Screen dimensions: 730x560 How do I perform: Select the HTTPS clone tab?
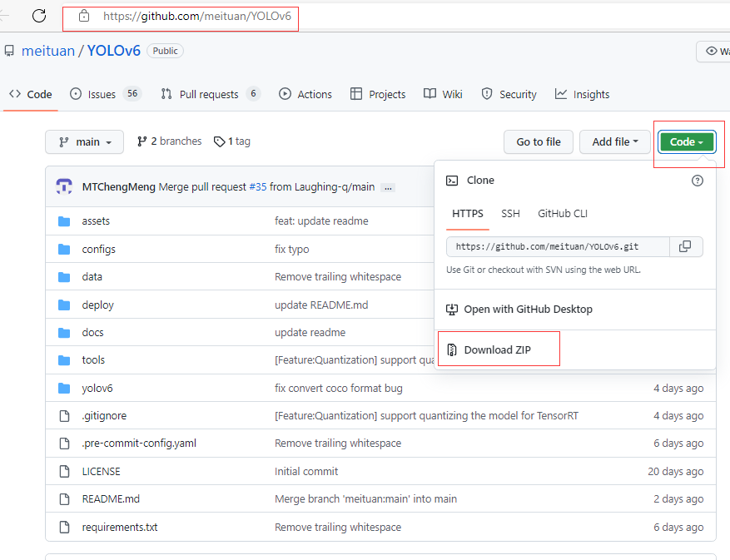(468, 214)
